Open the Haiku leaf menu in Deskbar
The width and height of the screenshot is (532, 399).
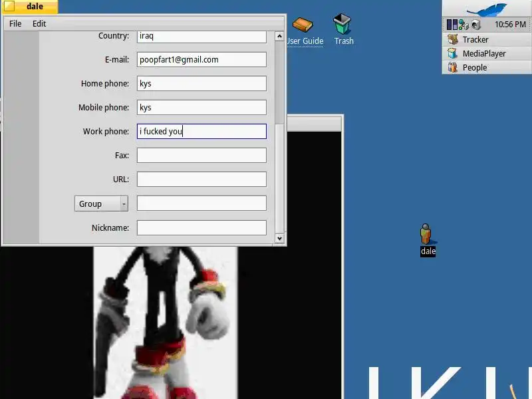(x=487, y=9)
